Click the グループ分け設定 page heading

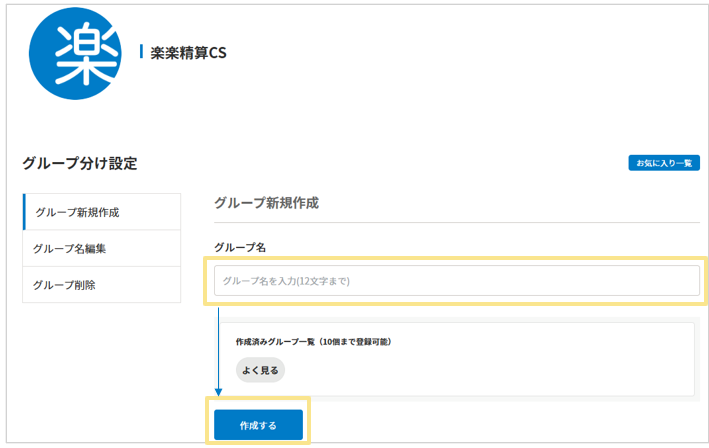tap(79, 163)
